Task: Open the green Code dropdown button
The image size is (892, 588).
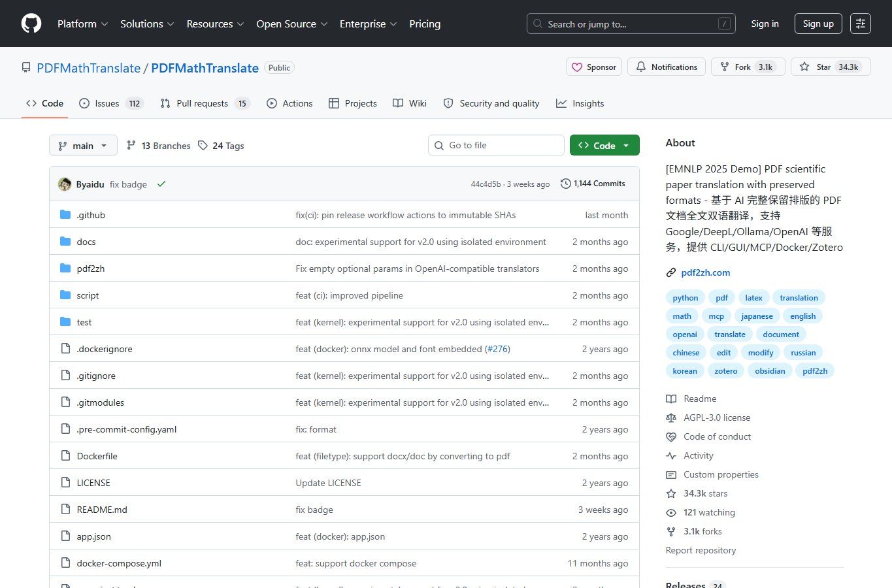Action: click(x=604, y=145)
